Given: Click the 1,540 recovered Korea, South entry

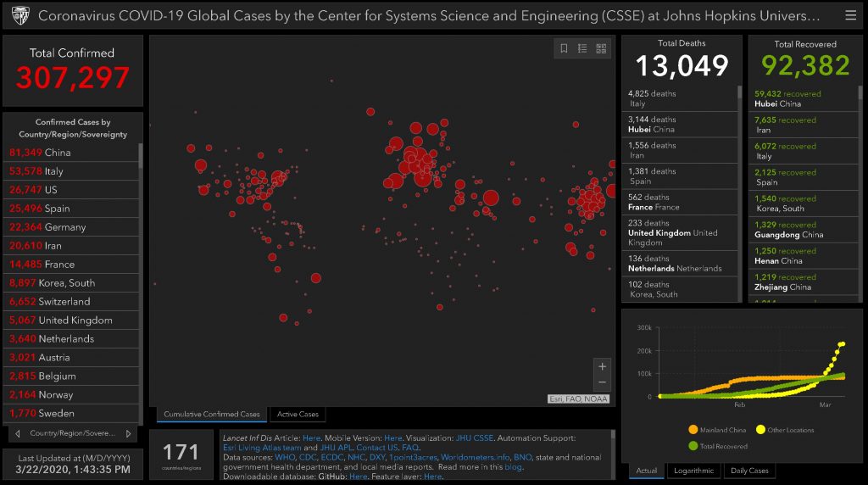Looking at the screenshot, I should tap(804, 203).
